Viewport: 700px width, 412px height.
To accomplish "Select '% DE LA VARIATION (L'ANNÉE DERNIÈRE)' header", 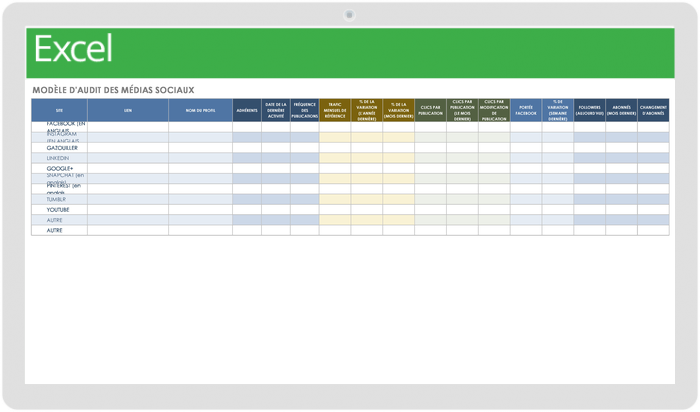I will 367,110.
